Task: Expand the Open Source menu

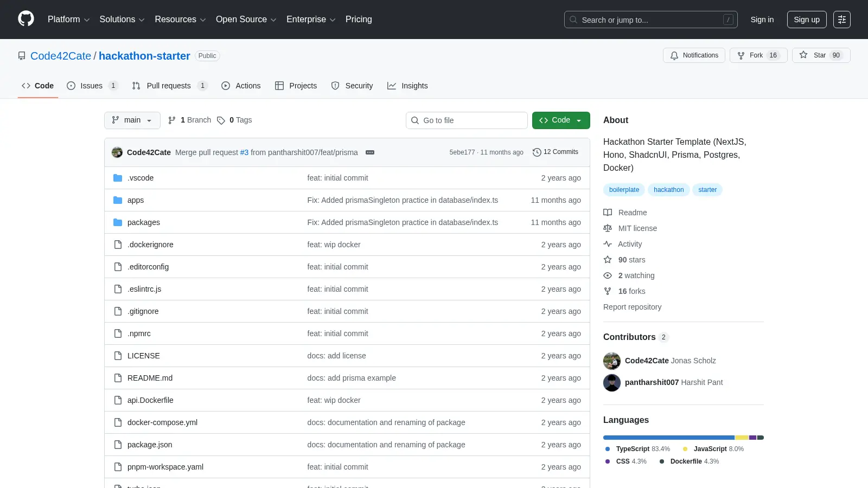Action: click(x=246, y=20)
